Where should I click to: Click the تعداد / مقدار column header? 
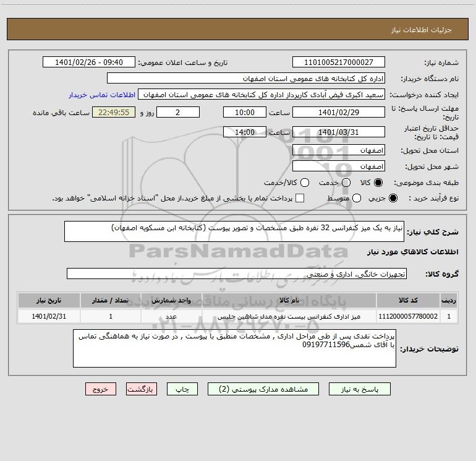pos(111,300)
